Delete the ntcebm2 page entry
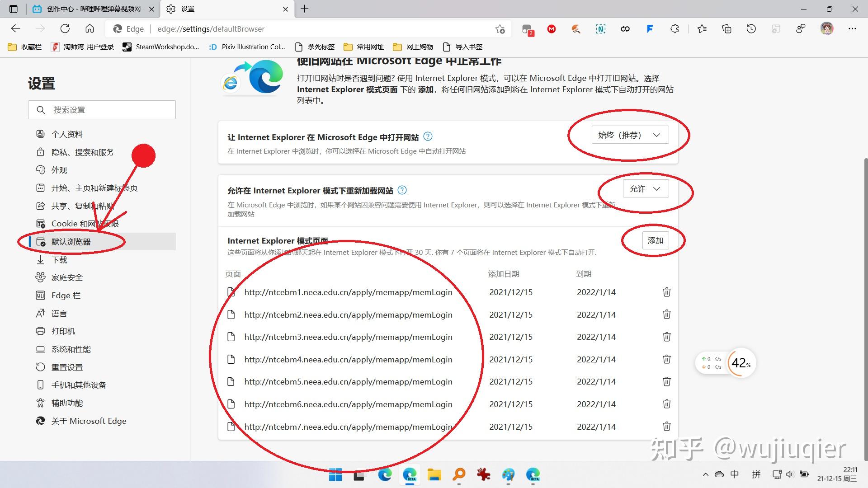 click(x=666, y=314)
